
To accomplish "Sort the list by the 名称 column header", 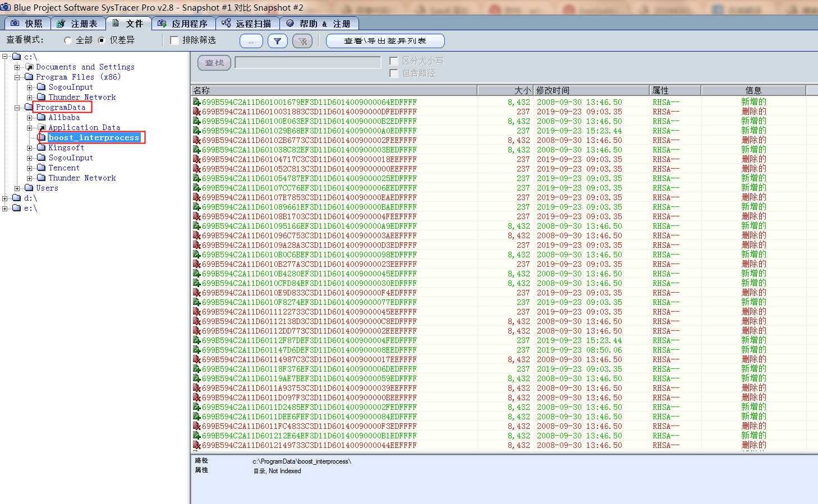I will coord(334,90).
